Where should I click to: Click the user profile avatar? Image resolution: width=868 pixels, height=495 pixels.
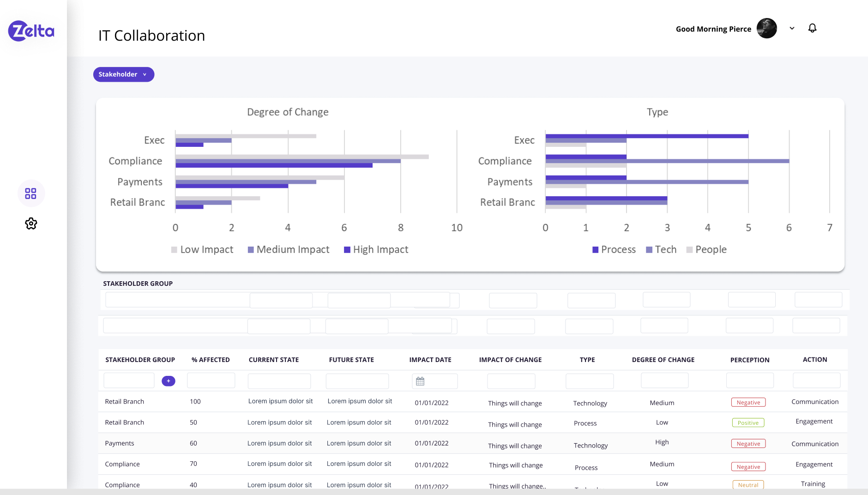click(x=766, y=29)
